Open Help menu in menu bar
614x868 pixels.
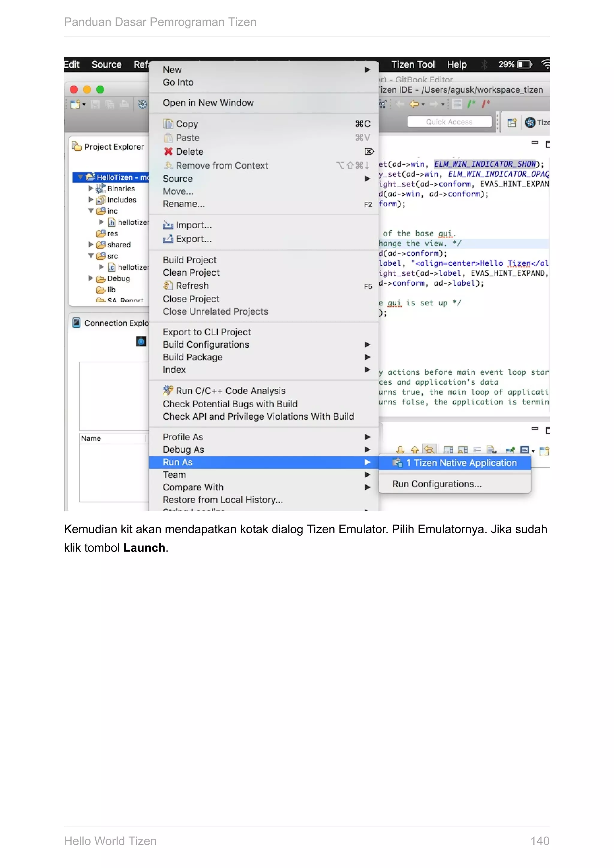point(457,65)
